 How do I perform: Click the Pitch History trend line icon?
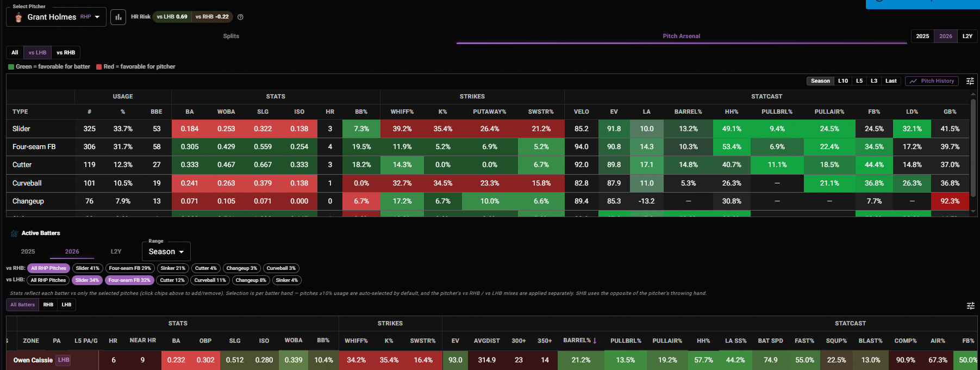pyautogui.click(x=913, y=81)
